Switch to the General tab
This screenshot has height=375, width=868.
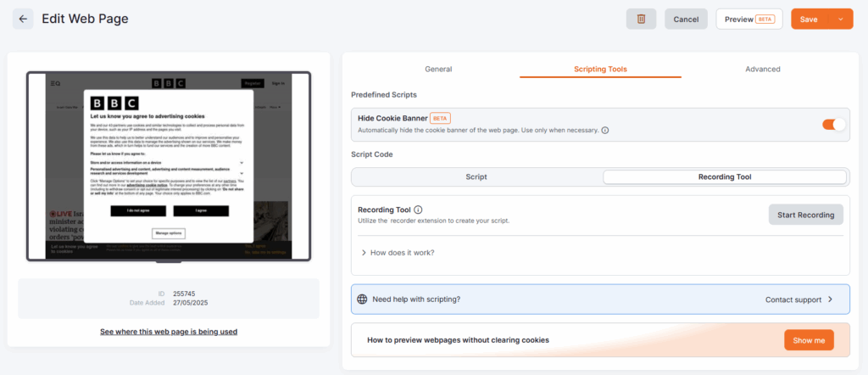coord(438,70)
